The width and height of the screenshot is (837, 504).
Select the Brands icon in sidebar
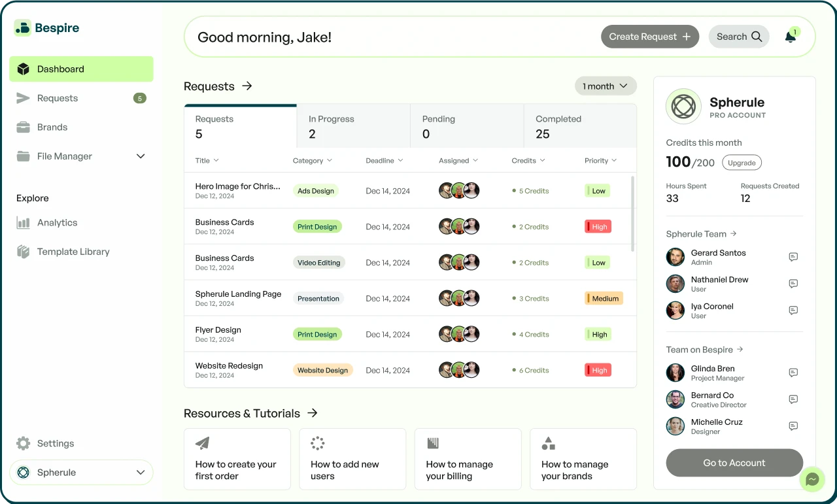pyautogui.click(x=24, y=127)
